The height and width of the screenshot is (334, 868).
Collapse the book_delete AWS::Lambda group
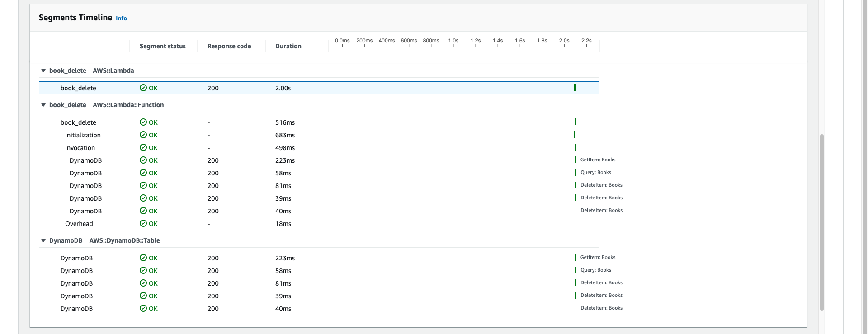(x=43, y=71)
